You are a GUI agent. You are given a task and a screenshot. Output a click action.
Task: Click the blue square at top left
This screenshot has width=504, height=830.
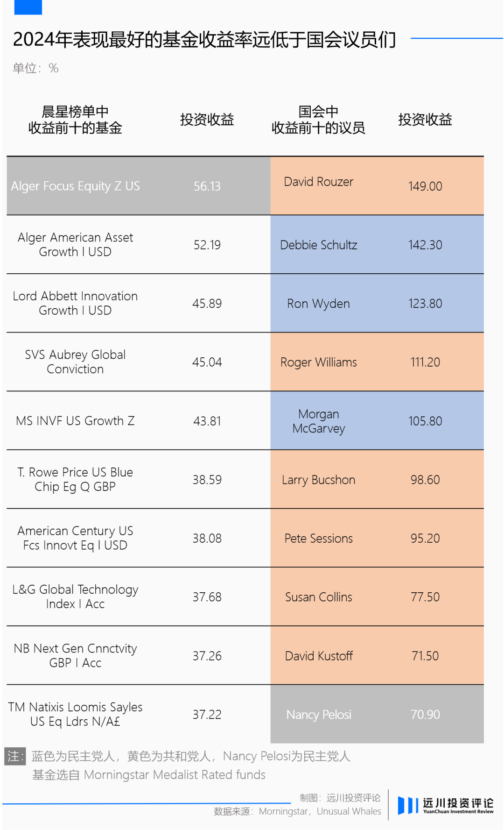click(28, 7)
